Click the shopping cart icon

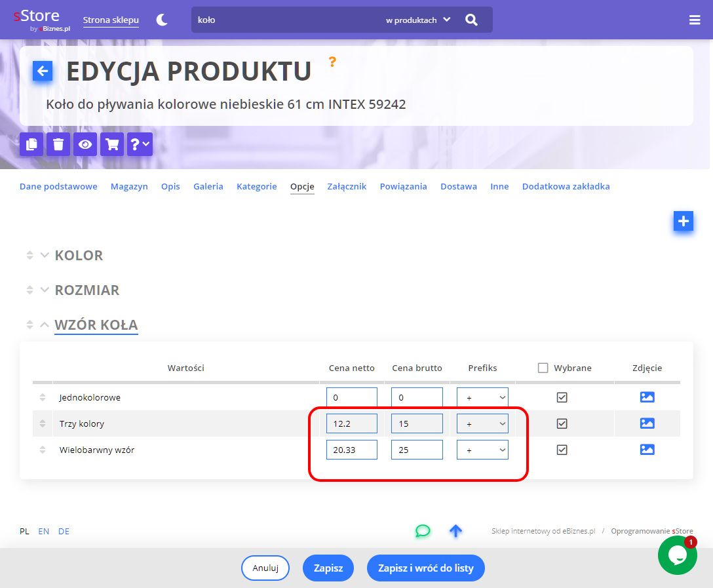click(112, 144)
